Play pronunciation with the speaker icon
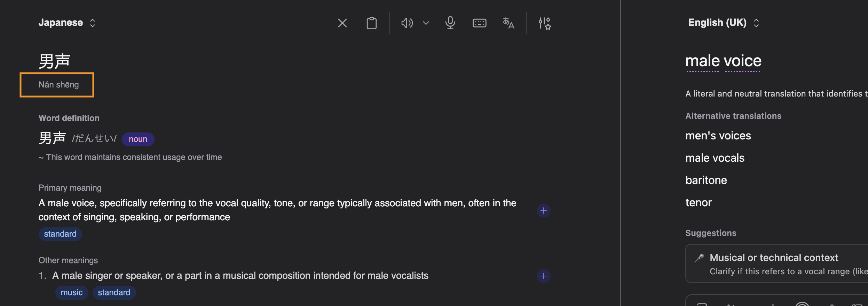The height and width of the screenshot is (306, 868). 407,23
